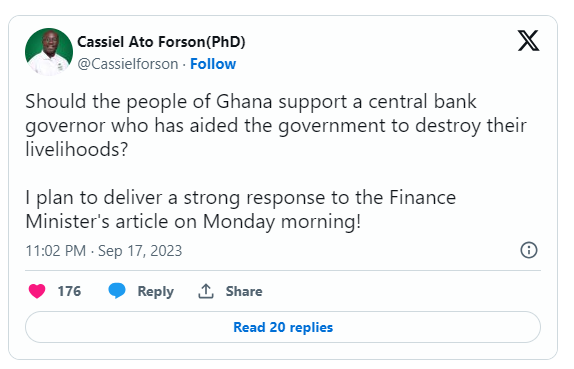Click the Twitter info circle icon
The height and width of the screenshot is (369, 574).
529,250
